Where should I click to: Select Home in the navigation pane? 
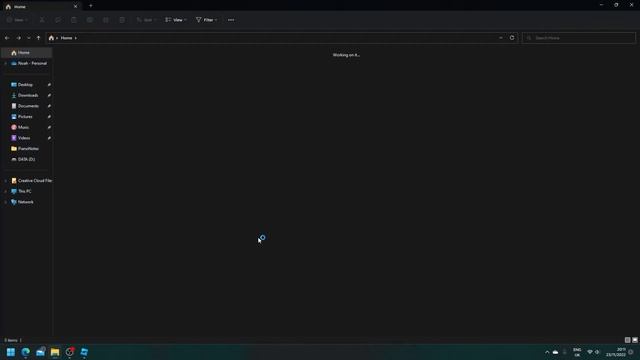[x=27, y=53]
